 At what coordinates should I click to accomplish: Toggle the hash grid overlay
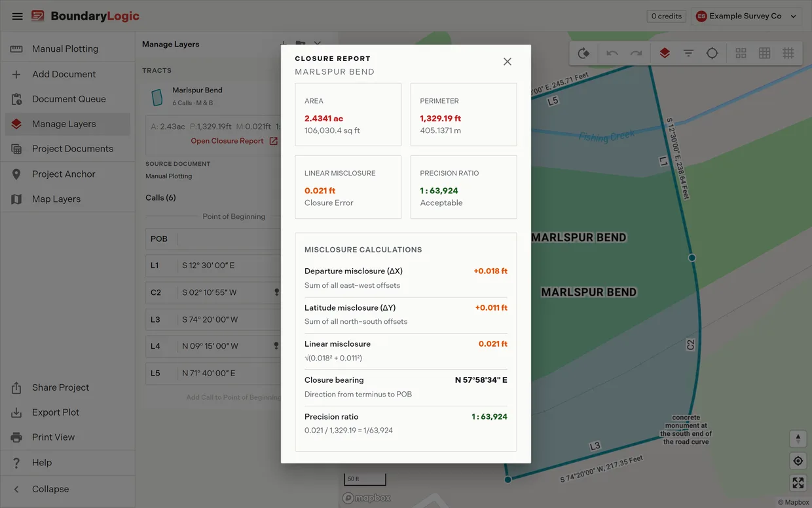(x=788, y=54)
